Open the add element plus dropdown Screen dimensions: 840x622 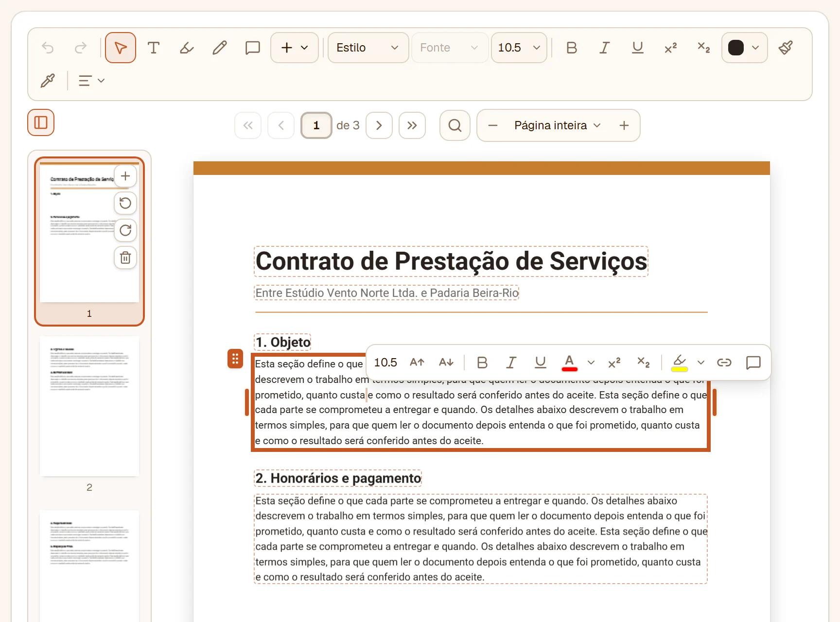click(x=295, y=48)
